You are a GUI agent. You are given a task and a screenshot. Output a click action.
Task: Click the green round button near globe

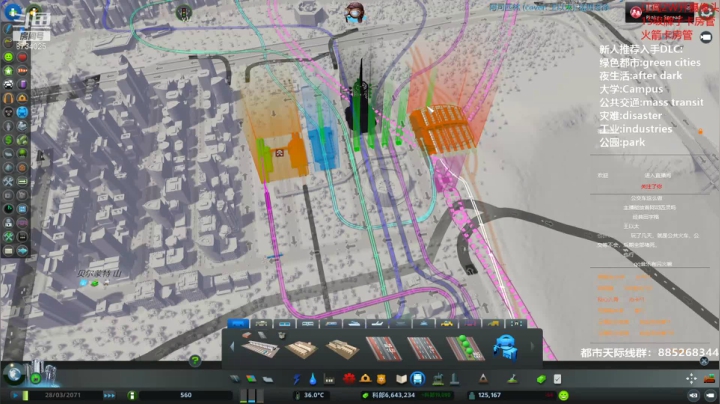(36, 379)
